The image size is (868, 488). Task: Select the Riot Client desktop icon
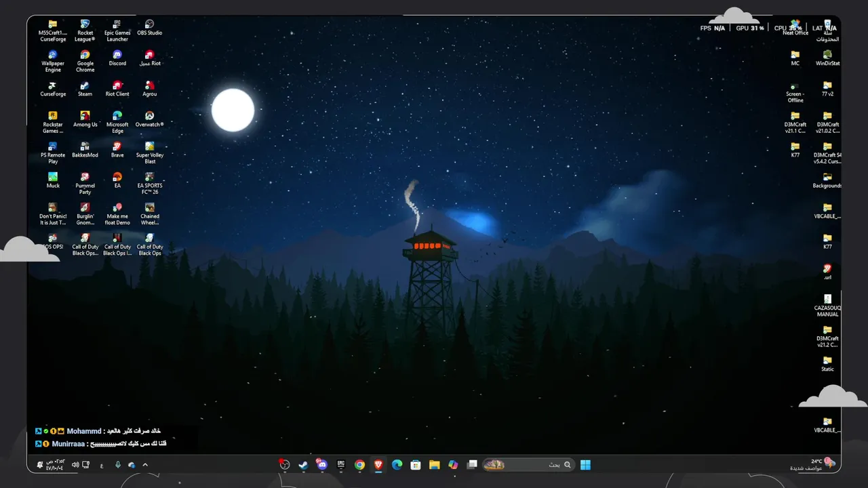(117, 89)
